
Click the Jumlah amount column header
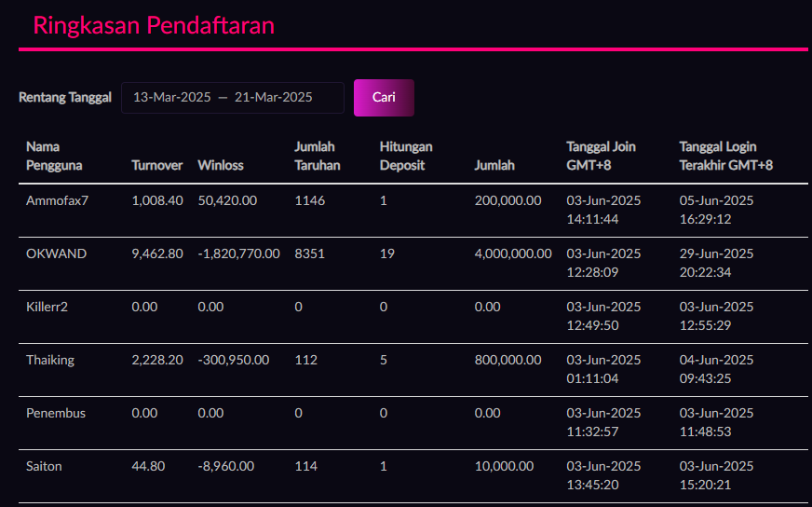coord(494,165)
